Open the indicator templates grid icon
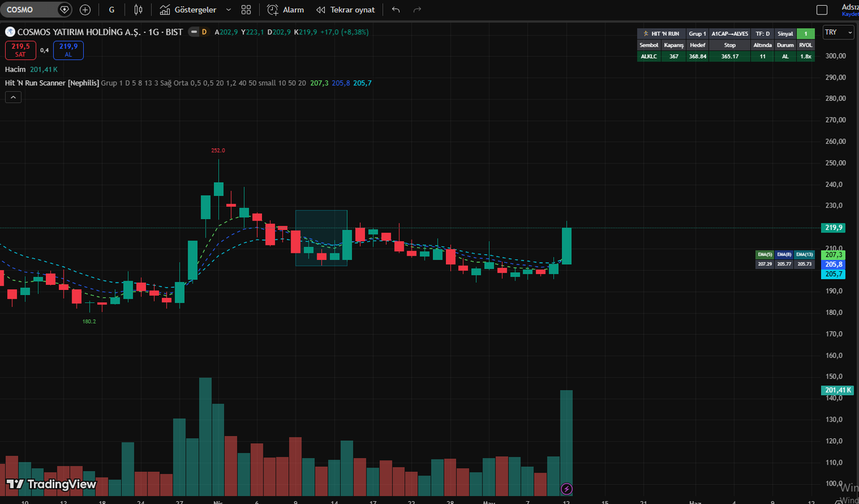859x504 pixels. click(x=246, y=10)
